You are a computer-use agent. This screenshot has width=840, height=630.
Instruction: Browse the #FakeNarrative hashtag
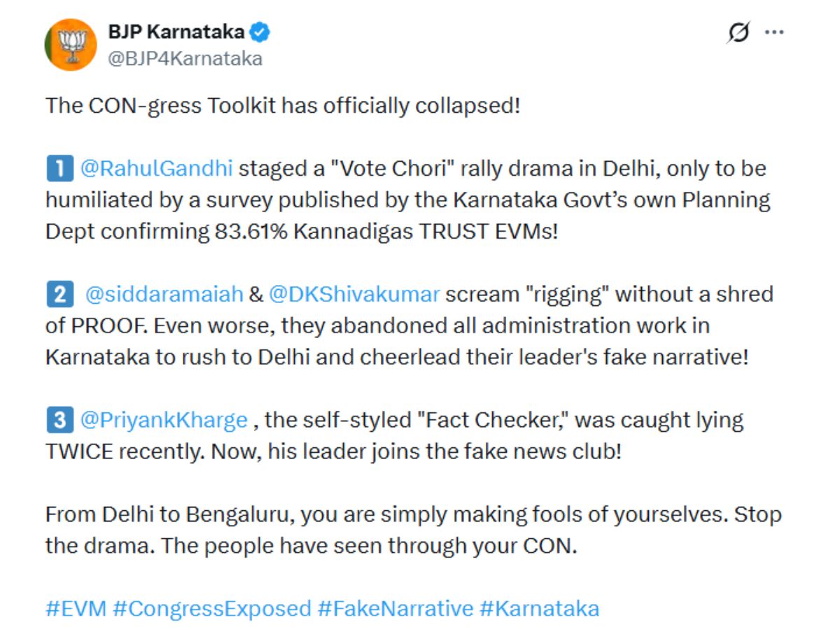(395, 608)
